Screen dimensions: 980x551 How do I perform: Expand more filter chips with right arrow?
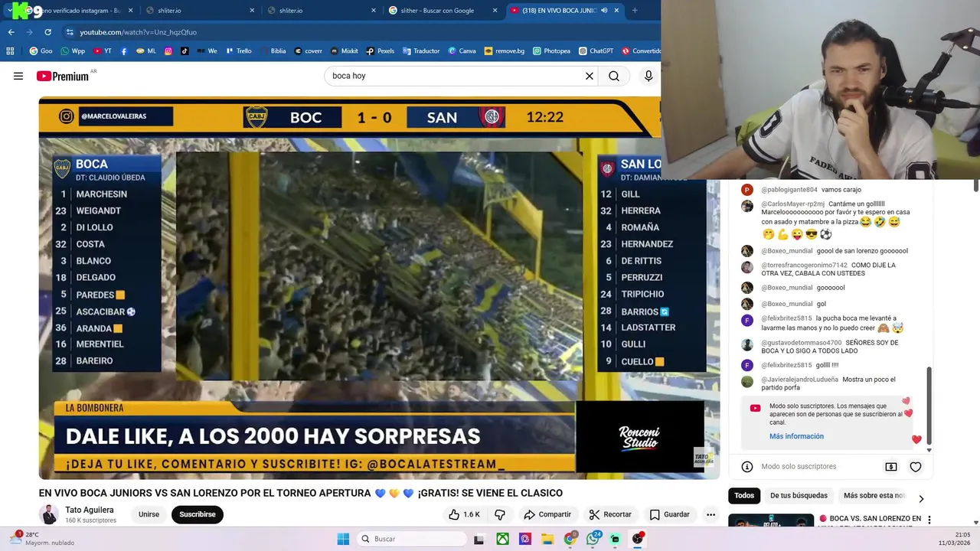pyautogui.click(x=921, y=498)
